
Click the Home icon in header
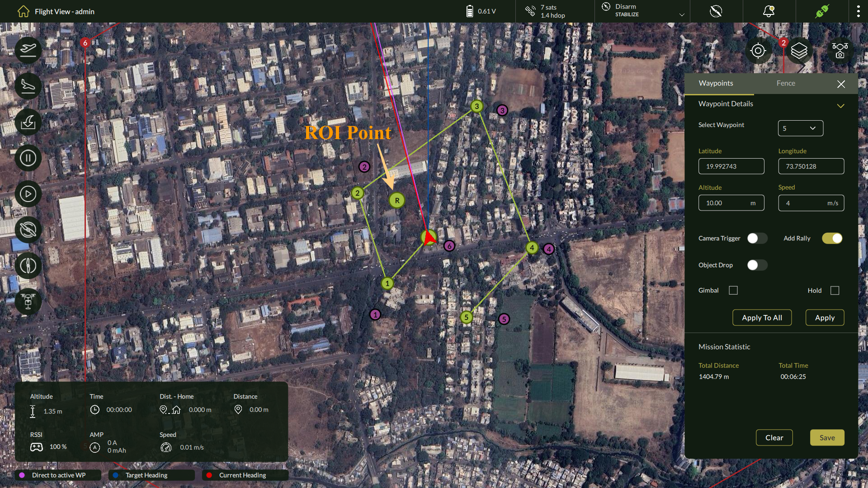click(x=24, y=11)
